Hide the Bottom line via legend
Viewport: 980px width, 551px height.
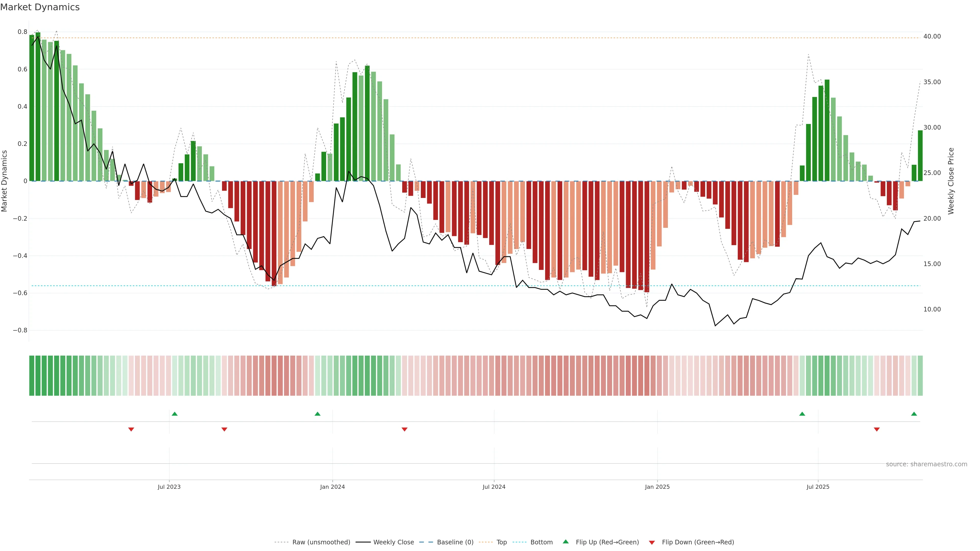click(541, 542)
